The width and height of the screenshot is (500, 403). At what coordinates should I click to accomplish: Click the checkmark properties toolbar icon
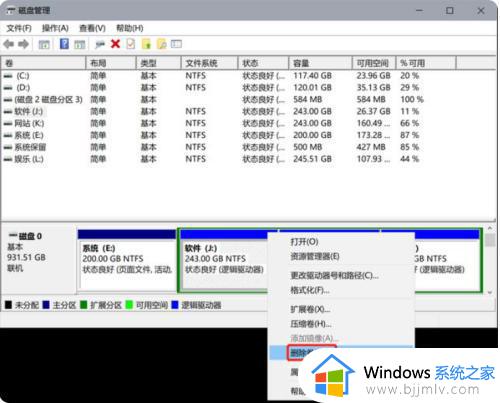[x=131, y=44]
